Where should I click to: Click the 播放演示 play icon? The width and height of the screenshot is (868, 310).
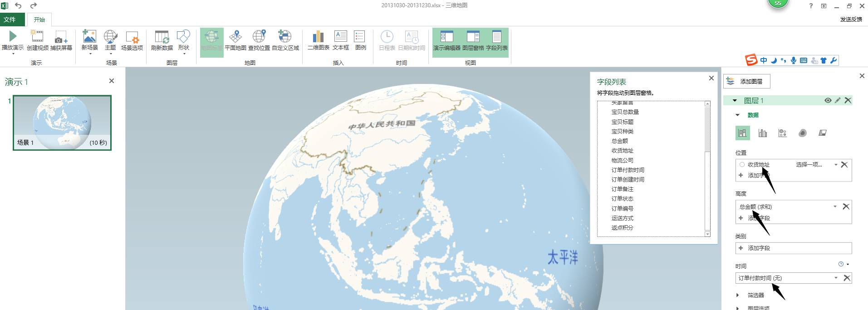13,36
